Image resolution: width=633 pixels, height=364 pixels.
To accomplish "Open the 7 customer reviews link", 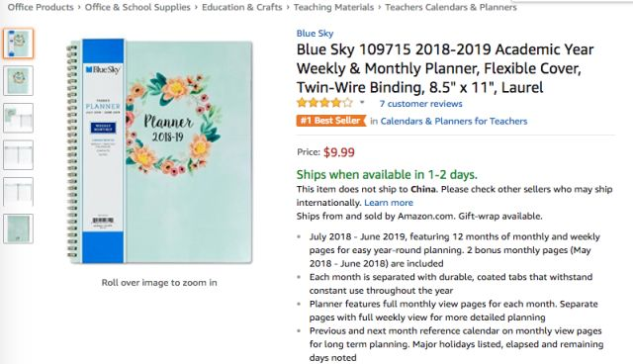I will tap(420, 104).
